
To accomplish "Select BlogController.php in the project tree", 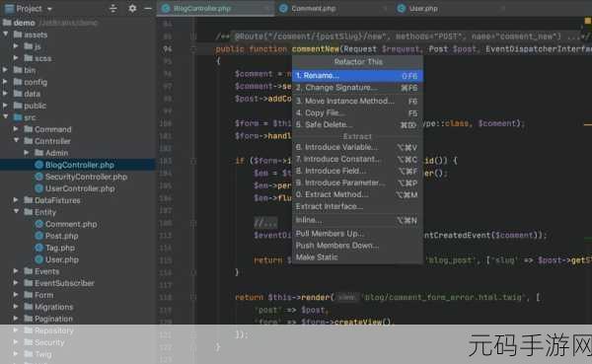I will (x=77, y=165).
